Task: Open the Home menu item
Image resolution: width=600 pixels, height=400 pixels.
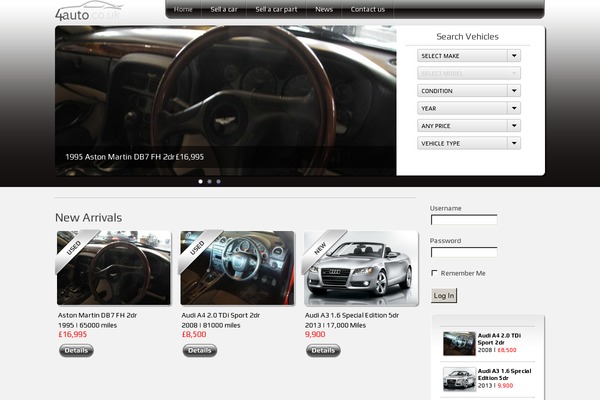Action: (183, 9)
